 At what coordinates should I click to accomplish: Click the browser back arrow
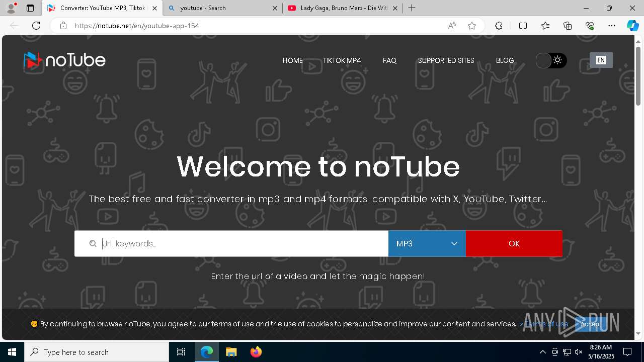click(x=14, y=26)
